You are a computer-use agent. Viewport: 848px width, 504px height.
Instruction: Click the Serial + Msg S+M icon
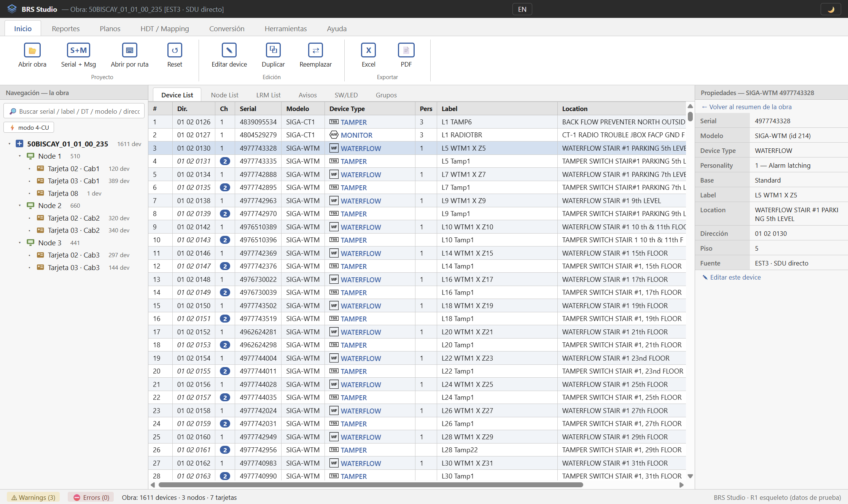click(78, 50)
